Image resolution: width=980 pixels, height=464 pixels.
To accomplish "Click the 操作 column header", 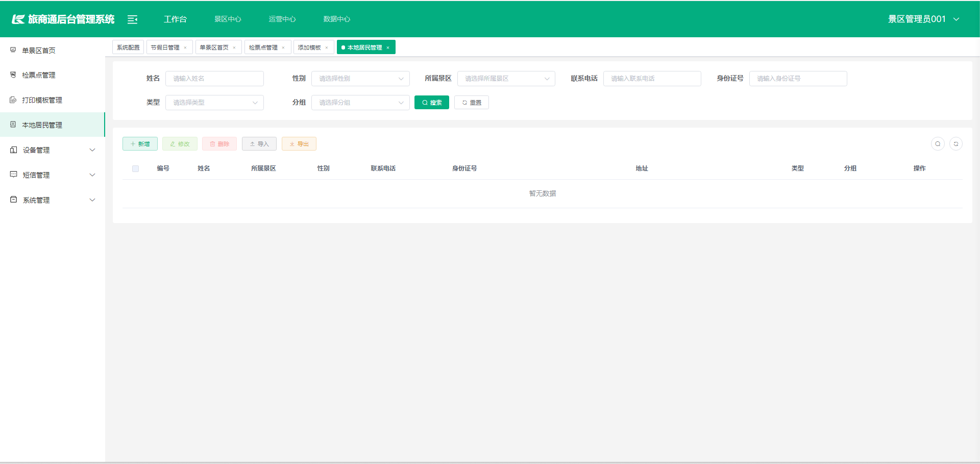I will 919,168.
